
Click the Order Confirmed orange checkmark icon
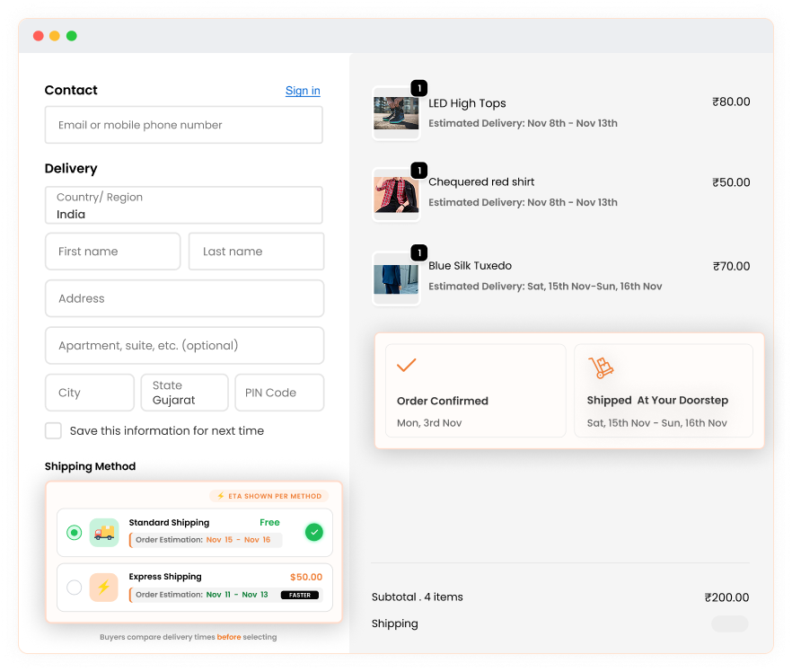(x=406, y=365)
